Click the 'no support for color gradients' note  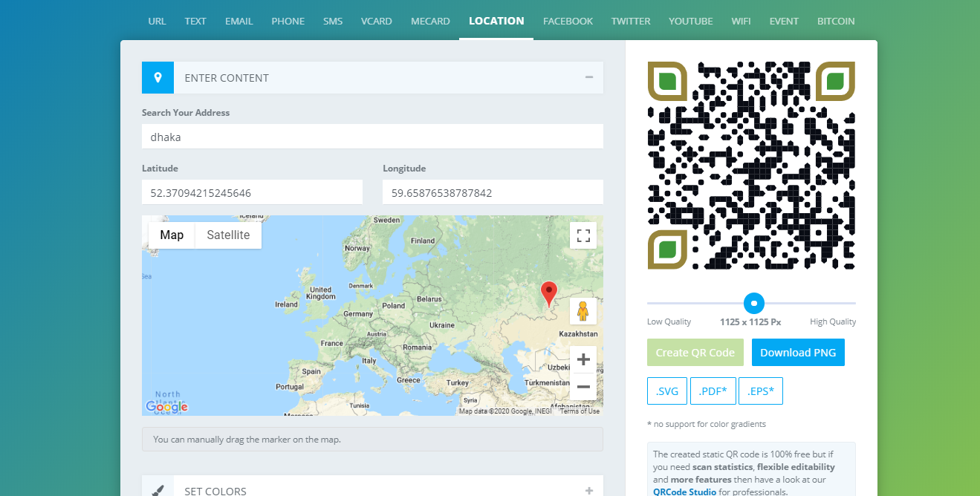707,424
